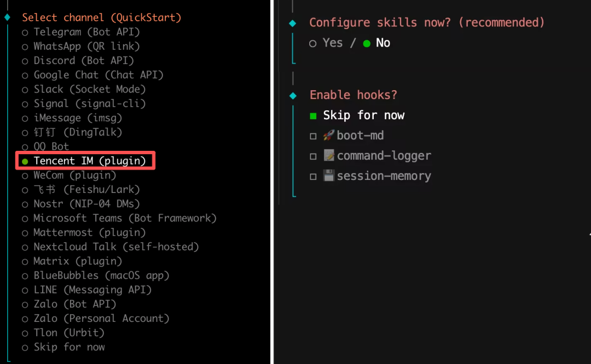Click the memo icon beside command-logger
The height and width of the screenshot is (364, 591).
click(329, 155)
